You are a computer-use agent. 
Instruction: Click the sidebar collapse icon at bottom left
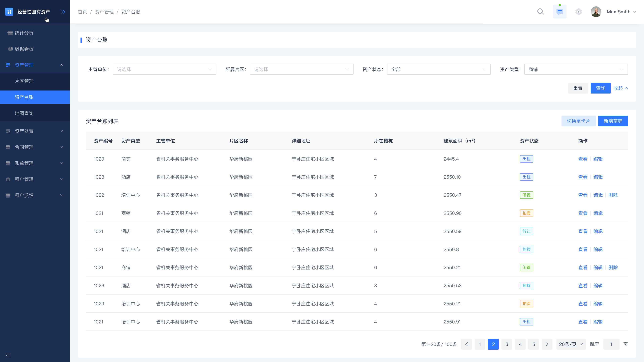[x=8, y=355]
